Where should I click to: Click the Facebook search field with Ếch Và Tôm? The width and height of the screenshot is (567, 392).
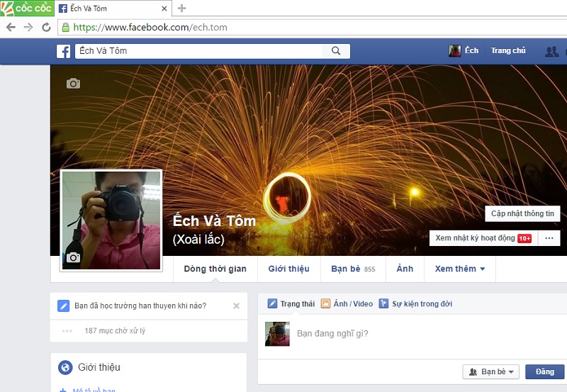(x=198, y=51)
